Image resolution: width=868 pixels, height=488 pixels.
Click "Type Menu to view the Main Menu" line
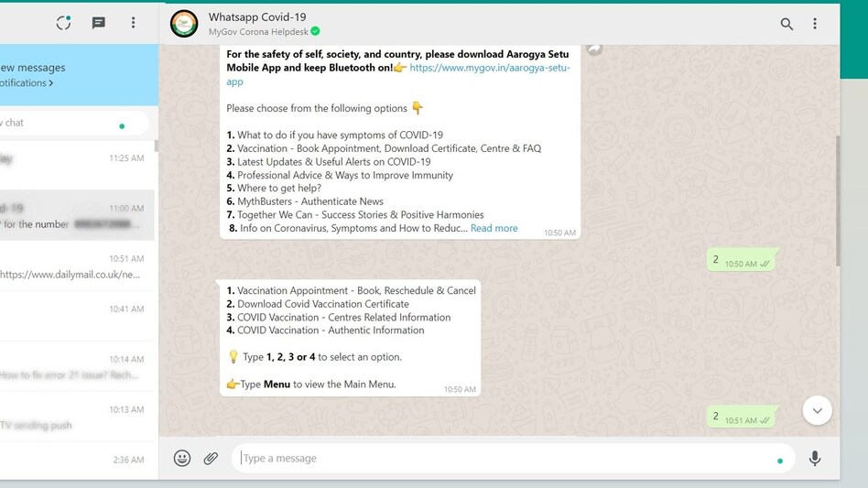coord(311,384)
